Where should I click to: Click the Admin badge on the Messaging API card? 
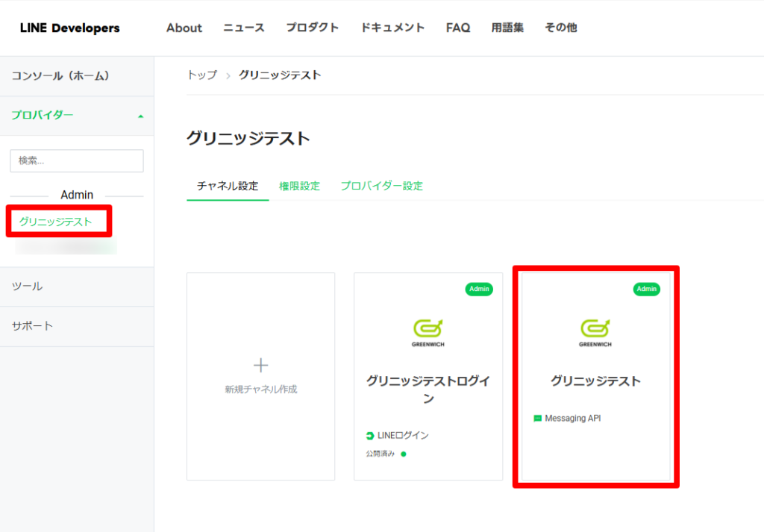coord(647,289)
